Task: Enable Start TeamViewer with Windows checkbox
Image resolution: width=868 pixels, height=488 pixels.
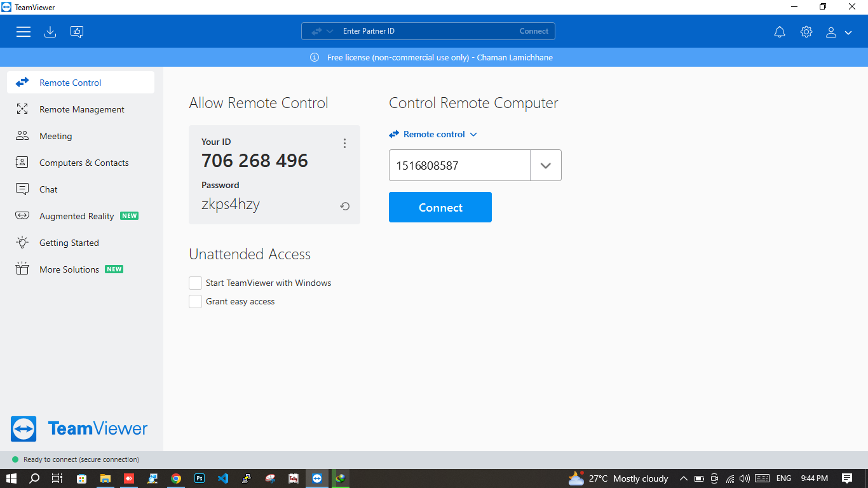Action: point(196,283)
